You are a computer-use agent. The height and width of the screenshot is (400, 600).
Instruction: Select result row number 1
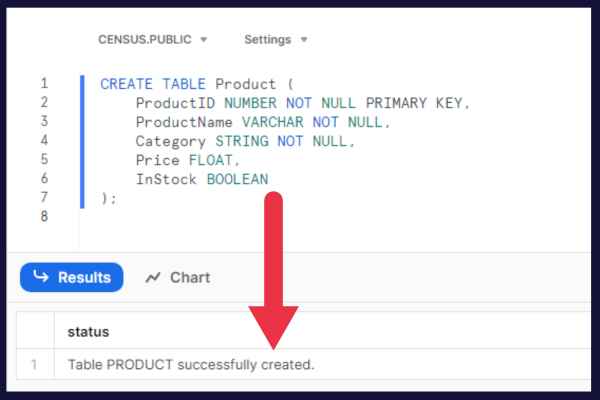[x=34, y=364]
